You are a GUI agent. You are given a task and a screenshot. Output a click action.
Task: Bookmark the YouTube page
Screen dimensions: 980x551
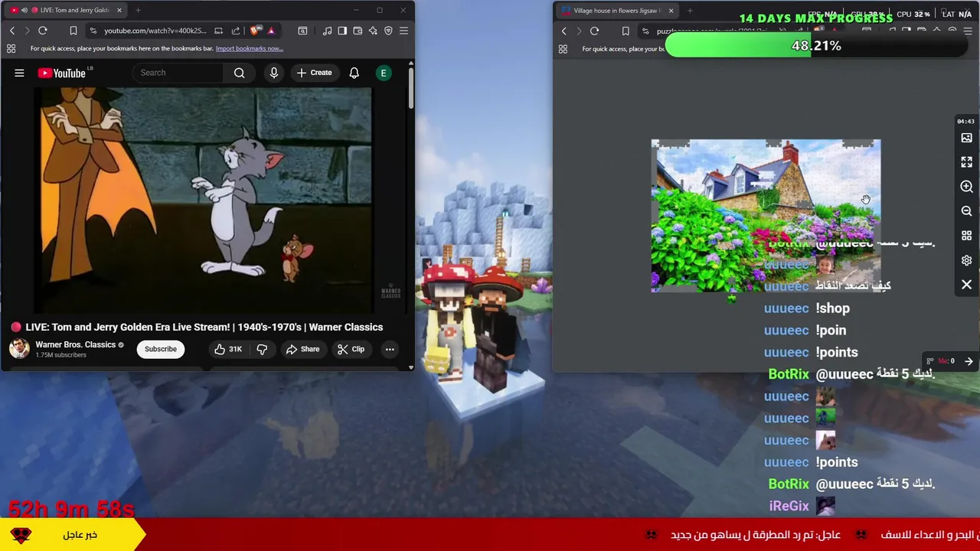[x=73, y=31]
